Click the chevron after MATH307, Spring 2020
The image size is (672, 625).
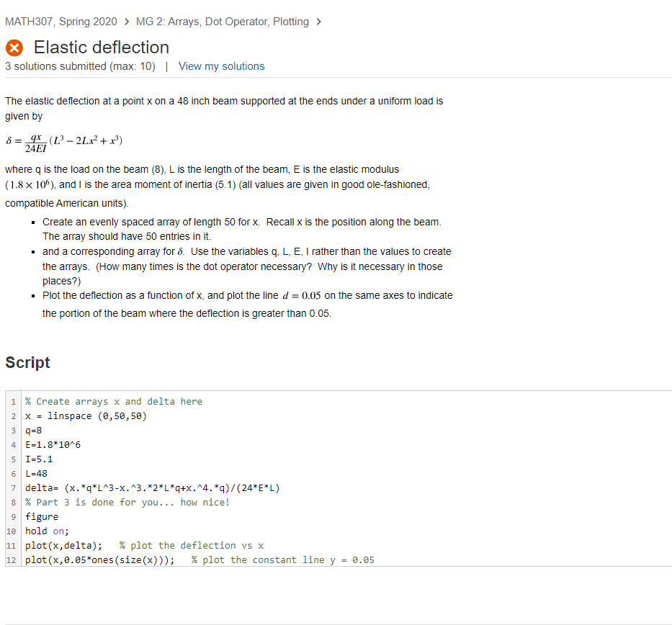click(127, 22)
